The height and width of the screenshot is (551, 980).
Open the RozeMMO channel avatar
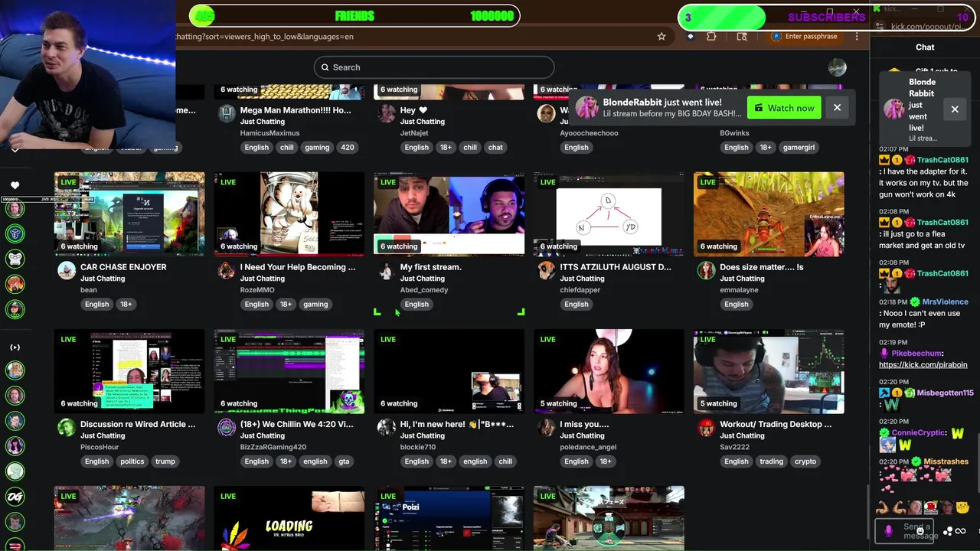click(227, 271)
